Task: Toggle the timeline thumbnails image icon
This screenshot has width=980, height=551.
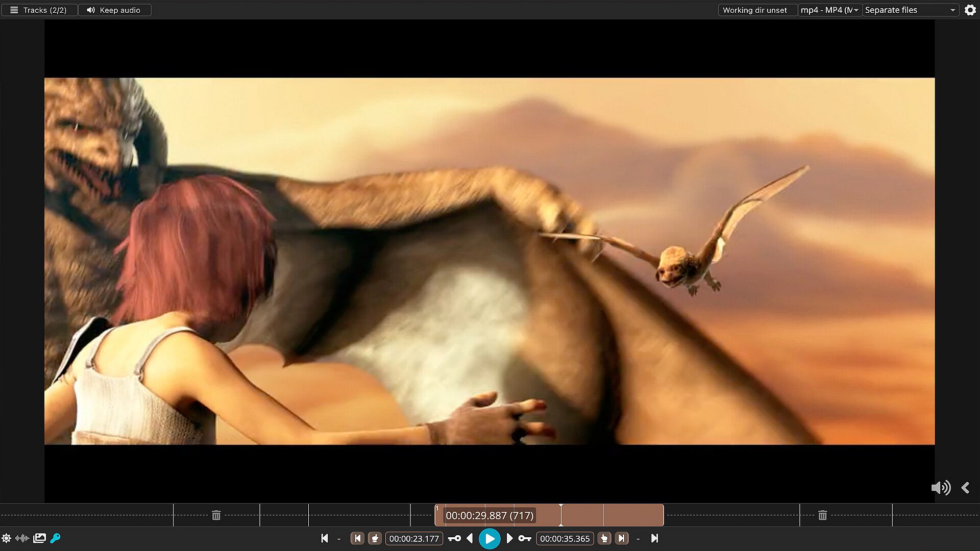Action: point(39,538)
